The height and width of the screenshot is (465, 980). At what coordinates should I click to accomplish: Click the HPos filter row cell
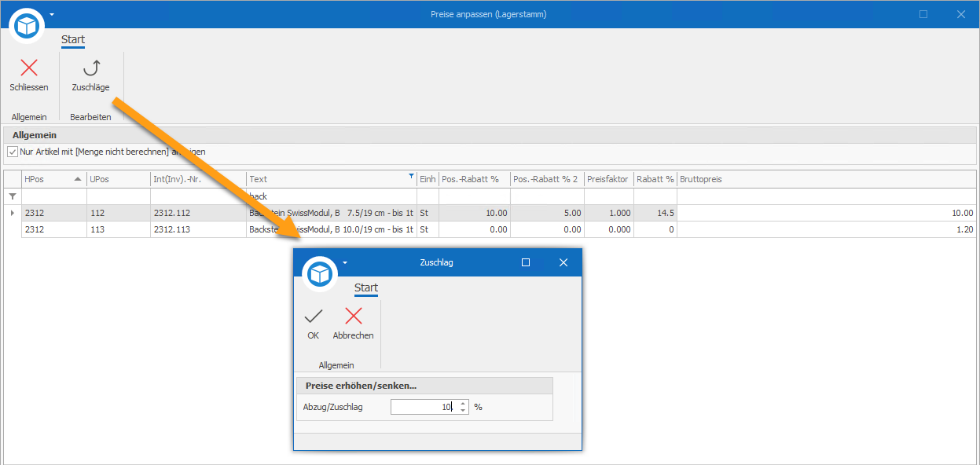pos(53,196)
